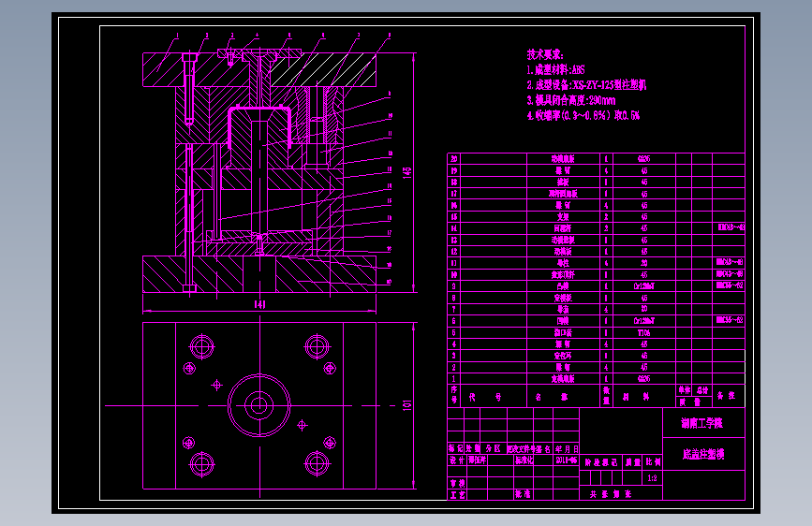Click the date cell 2011-06
The width and height of the screenshot is (812, 526).
566,460
